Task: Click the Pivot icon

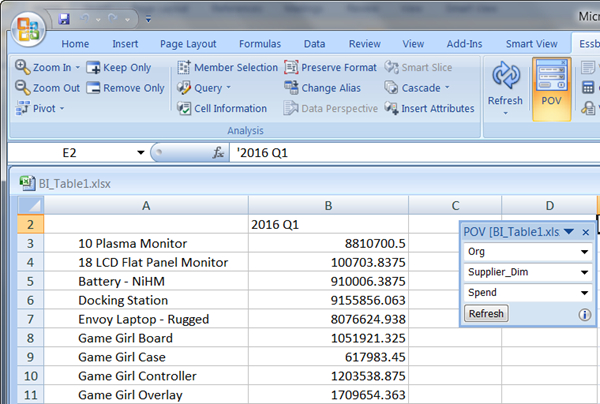Action: tap(22, 108)
